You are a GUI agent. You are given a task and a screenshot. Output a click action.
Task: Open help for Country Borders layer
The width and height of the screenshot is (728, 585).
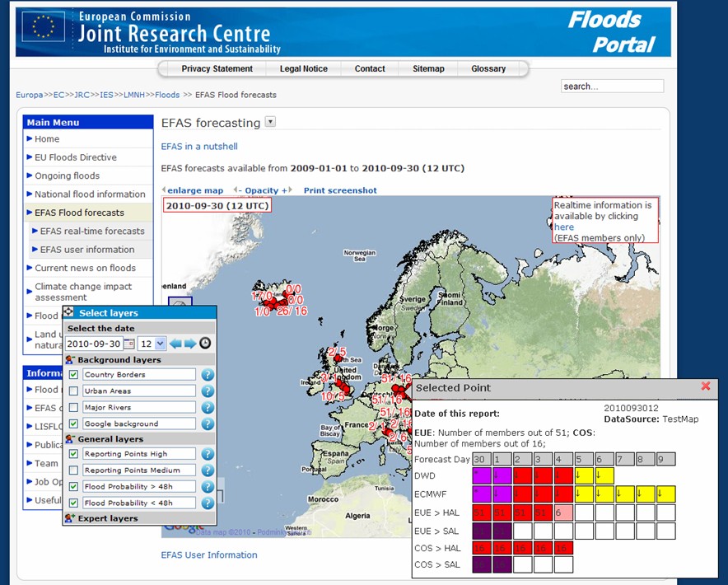tap(208, 375)
